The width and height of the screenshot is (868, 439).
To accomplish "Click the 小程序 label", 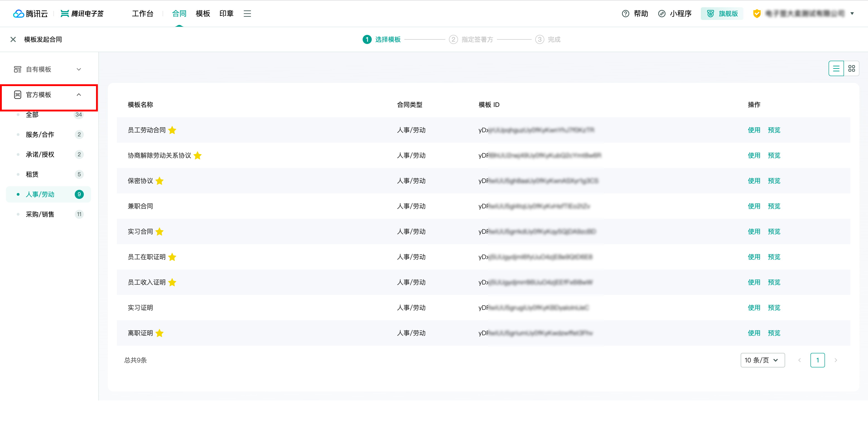I will (681, 13).
